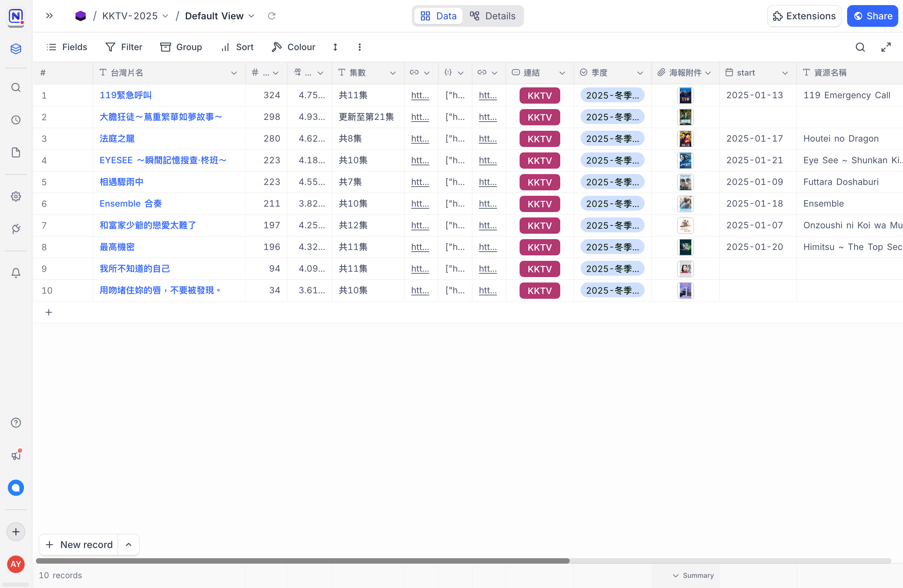Open the poster thumbnail for row 1
The height and width of the screenshot is (588, 903).
[685, 95]
